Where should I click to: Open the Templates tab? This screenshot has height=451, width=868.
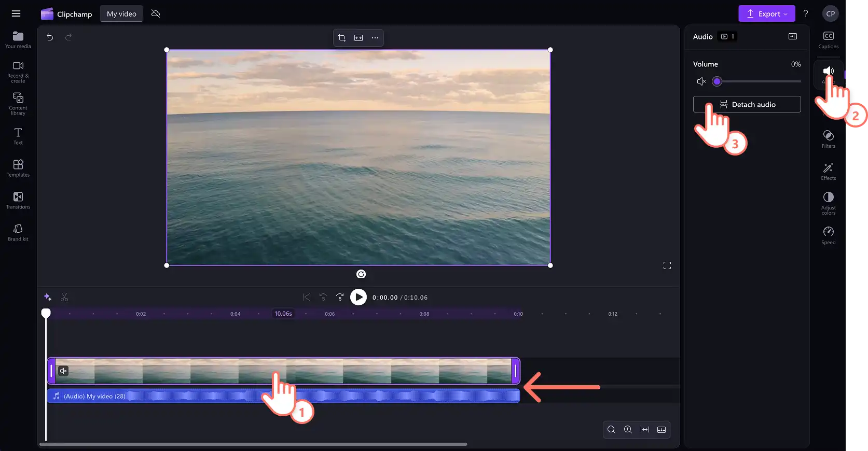[18, 168]
